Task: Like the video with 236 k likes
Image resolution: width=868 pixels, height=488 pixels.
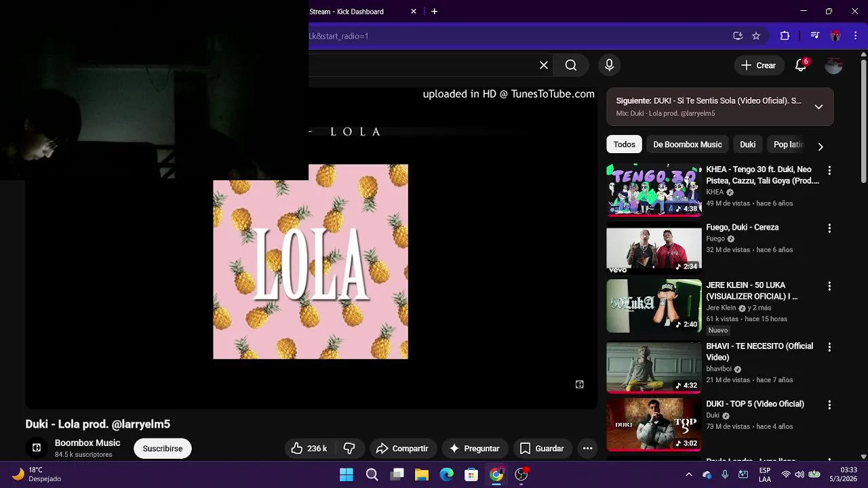Action: [x=309, y=449]
